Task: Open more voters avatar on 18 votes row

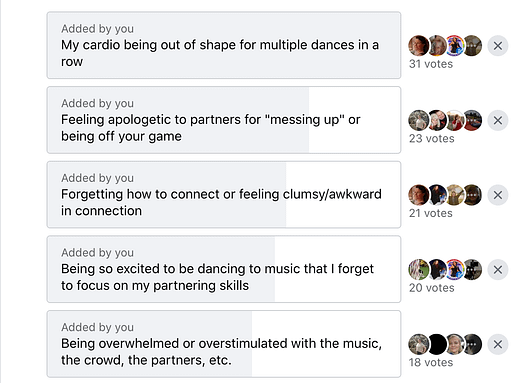Action: pyautogui.click(x=472, y=344)
